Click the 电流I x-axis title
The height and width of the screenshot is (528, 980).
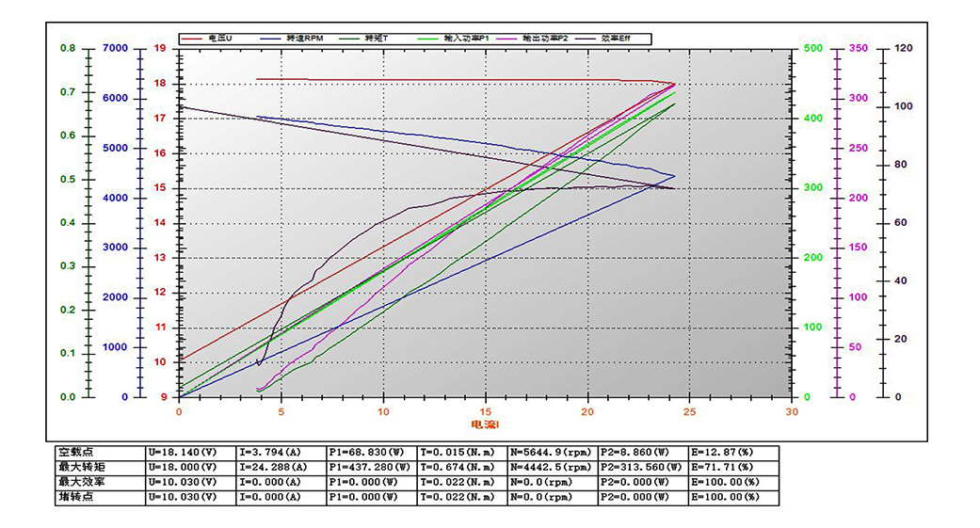pyautogui.click(x=485, y=425)
